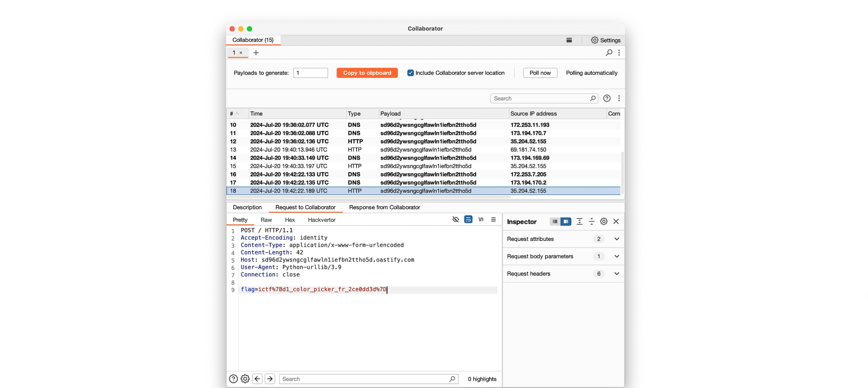Open Response from Collaborator tab
Viewport: 868px width, 388px height.
(384, 207)
